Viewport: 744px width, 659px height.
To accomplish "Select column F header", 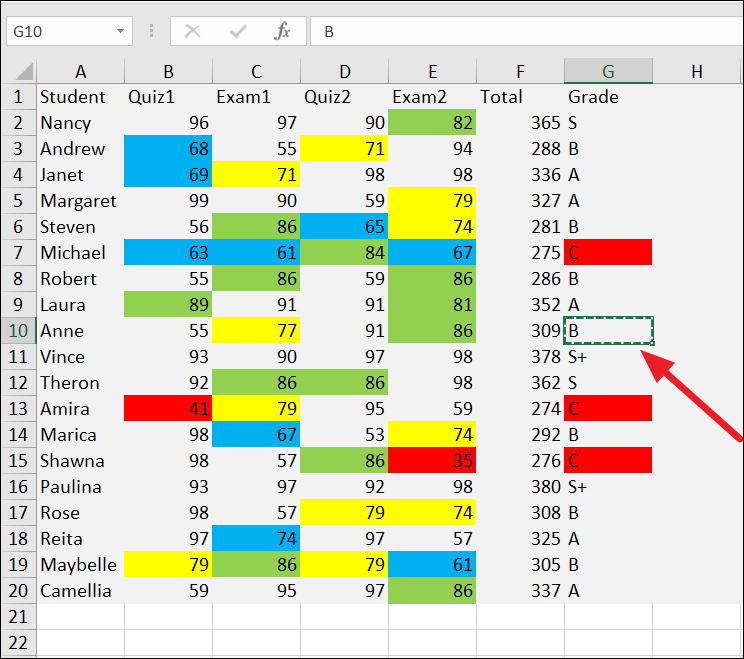I will [521, 71].
